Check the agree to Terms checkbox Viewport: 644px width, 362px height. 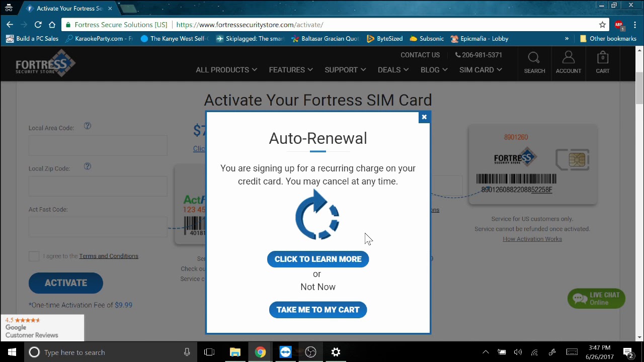[34, 256]
